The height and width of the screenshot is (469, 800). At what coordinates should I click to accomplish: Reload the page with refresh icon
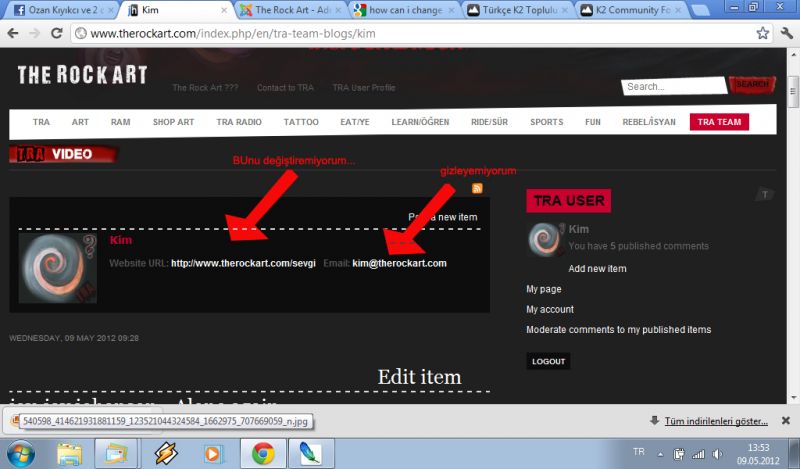coord(57,34)
